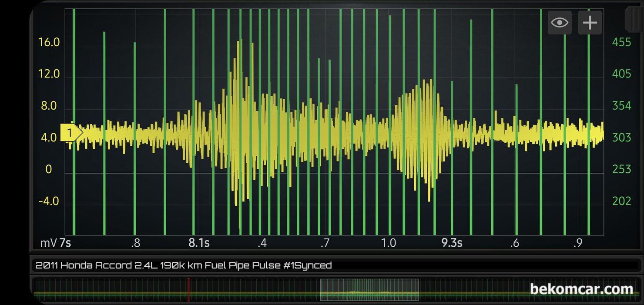Open the bekomcar.com watermark link
The image size is (644, 305).
(x=581, y=289)
